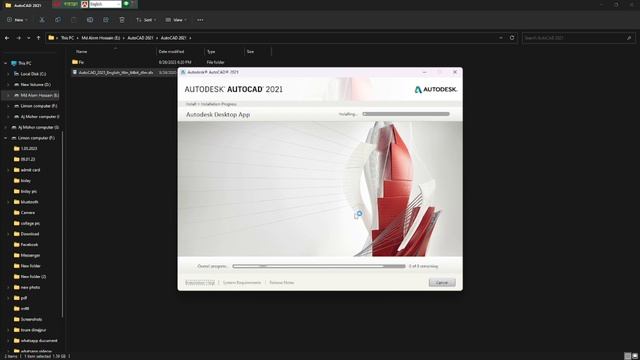The height and width of the screenshot is (360, 640).
Task: Click the search magnifier icon in Explorer
Action: 629,38
